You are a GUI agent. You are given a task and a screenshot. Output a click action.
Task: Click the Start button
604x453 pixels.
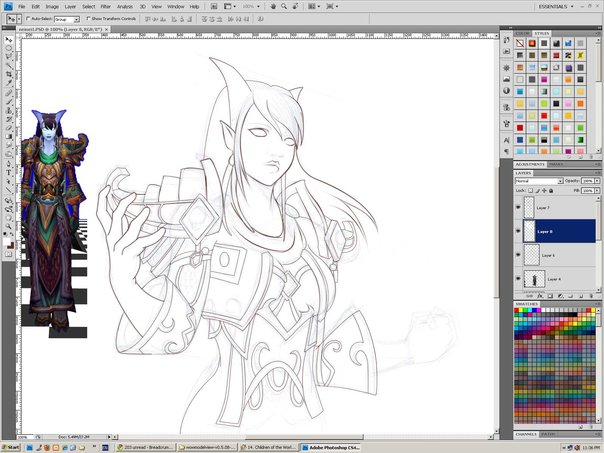click(x=11, y=448)
